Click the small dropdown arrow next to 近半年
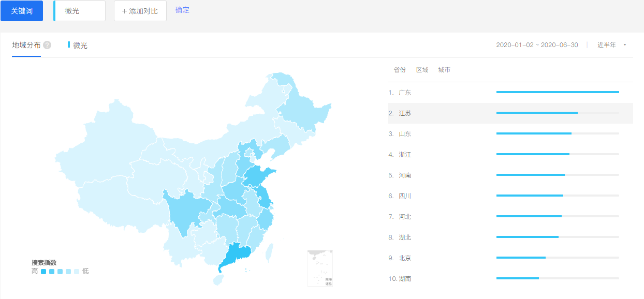Image resolution: width=644 pixels, height=299 pixels. tap(625, 45)
